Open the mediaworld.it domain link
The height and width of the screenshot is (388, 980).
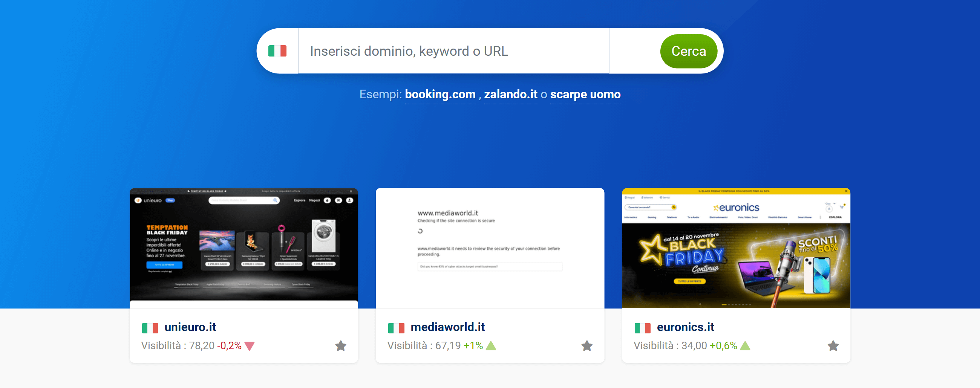448,327
